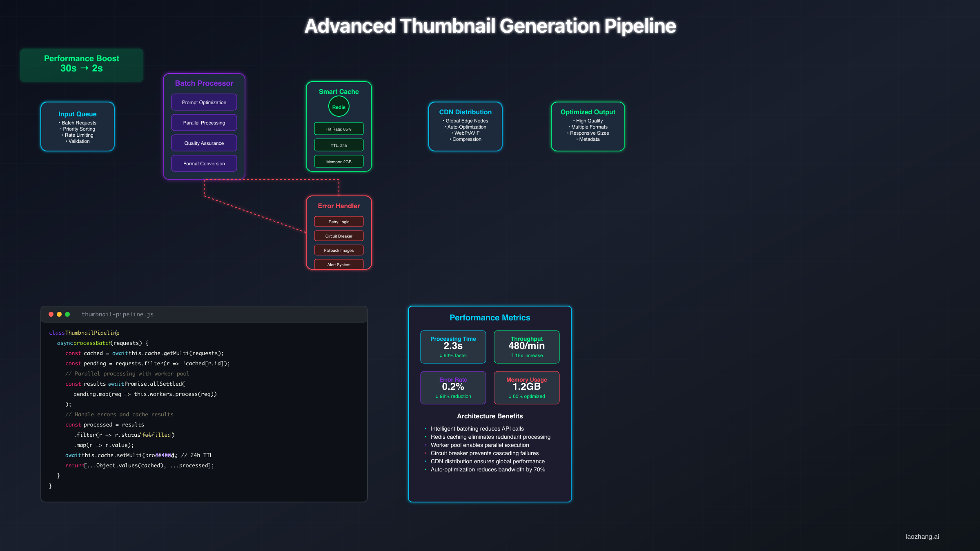The height and width of the screenshot is (551, 980).
Task: Click Redis caching eliminates redundant processing
Action: 490,437
